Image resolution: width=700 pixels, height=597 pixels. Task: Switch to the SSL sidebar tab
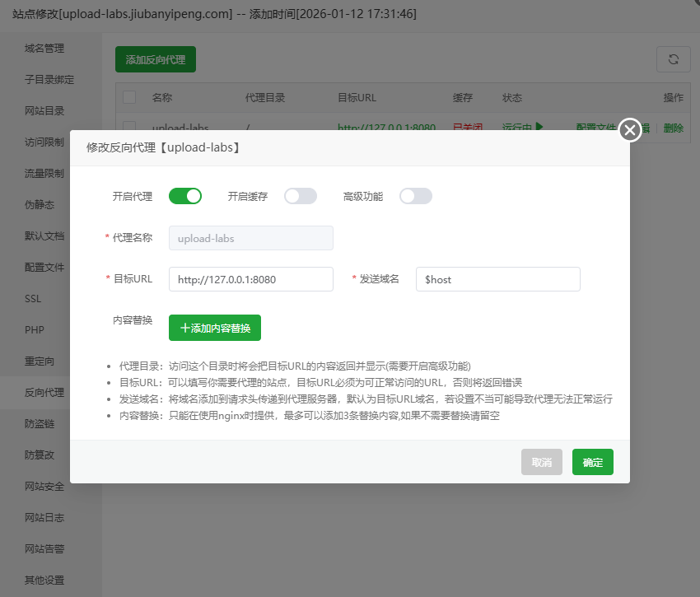point(33,299)
